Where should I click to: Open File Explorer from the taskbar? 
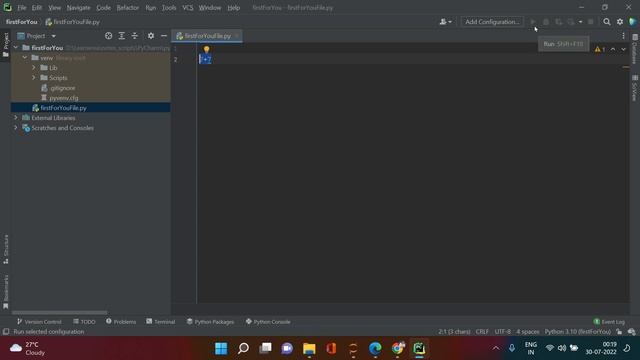point(309,348)
